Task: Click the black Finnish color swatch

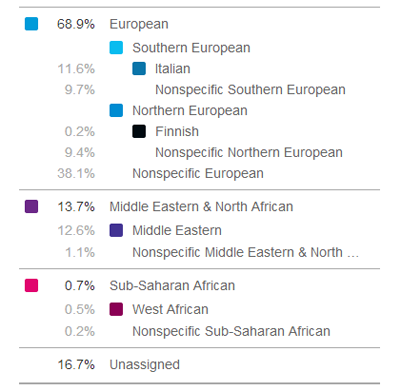Action: click(139, 131)
